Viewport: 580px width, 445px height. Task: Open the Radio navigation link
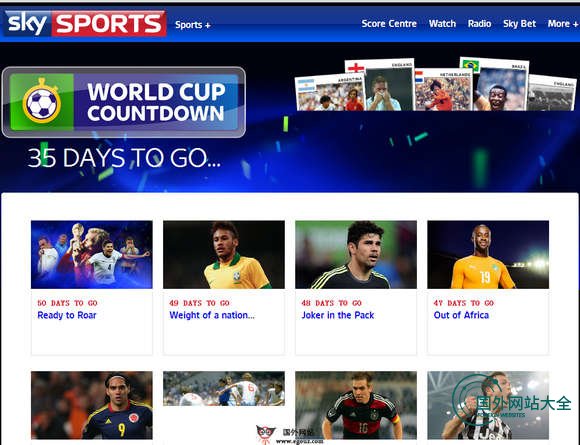[479, 24]
